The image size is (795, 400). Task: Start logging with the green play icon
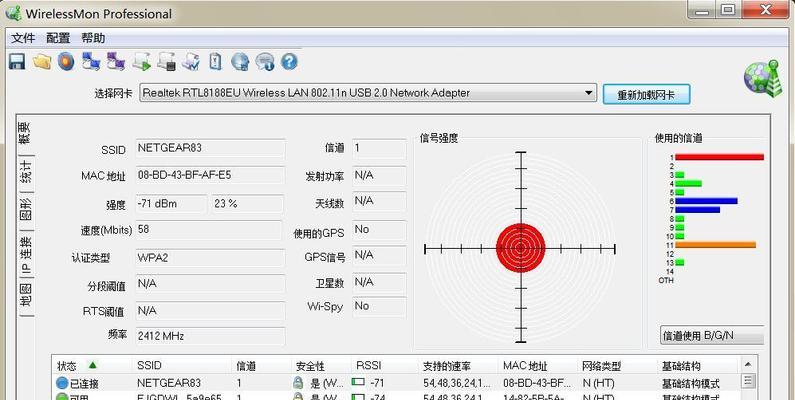pos(141,62)
